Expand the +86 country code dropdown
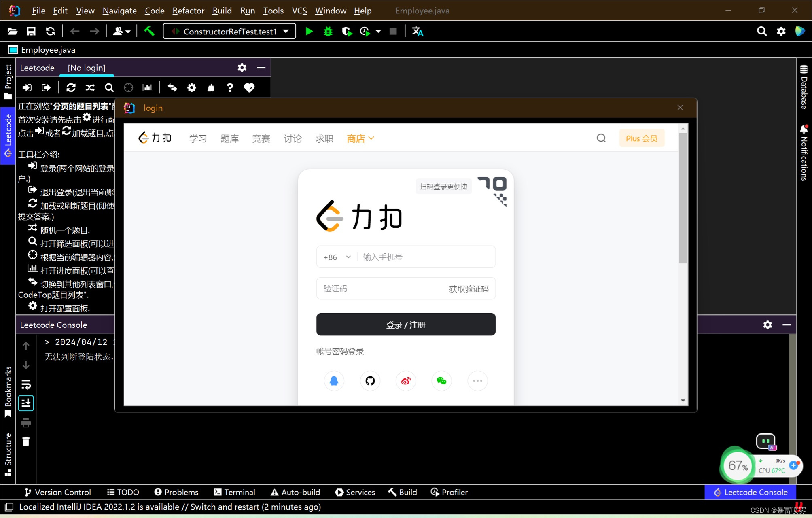The height and width of the screenshot is (518, 812). pyautogui.click(x=337, y=257)
